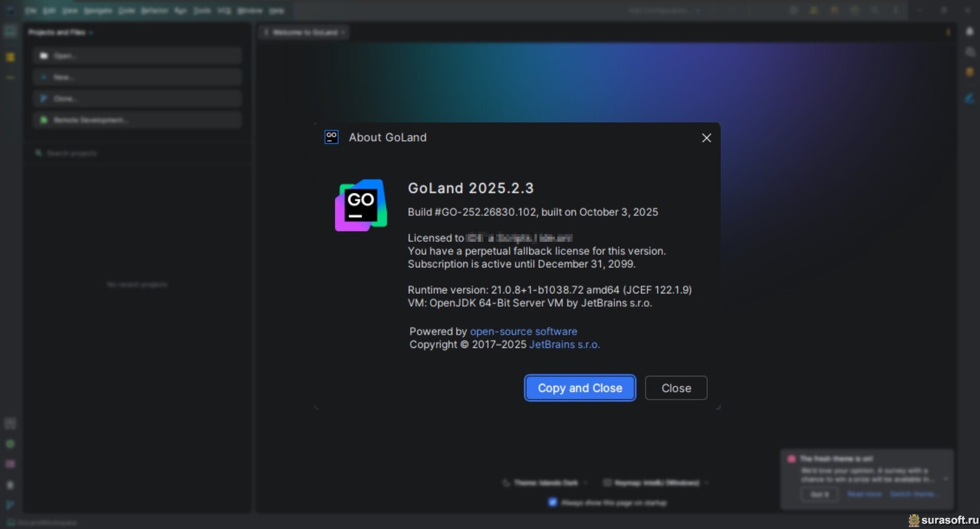Open the Keymap: IntelliJ (Windows) dropdown
Image resolution: width=980 pixels, height=529 pixels.
655,483
